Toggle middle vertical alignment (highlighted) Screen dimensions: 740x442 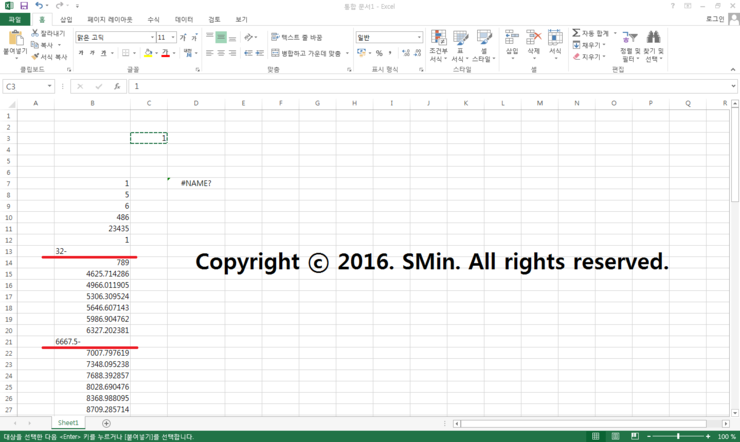221,37
